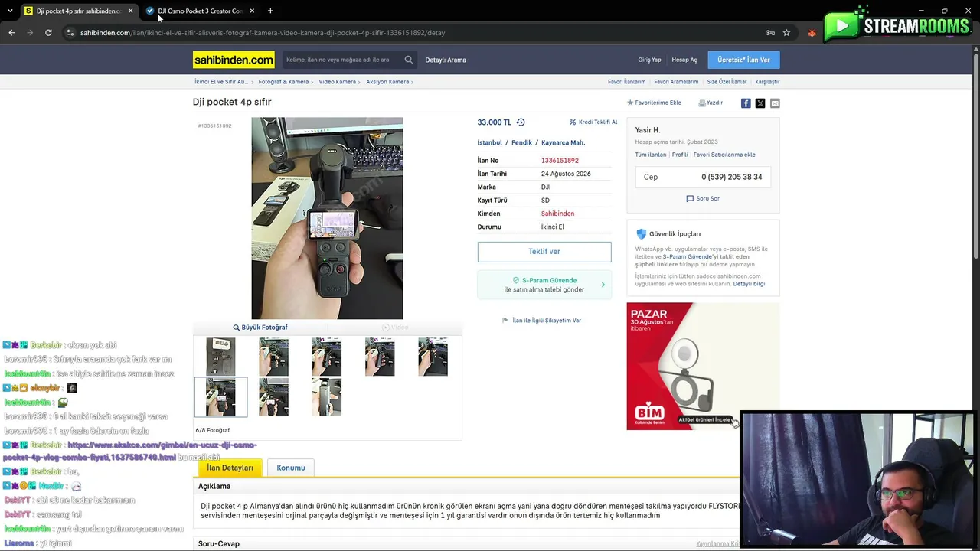The width and height of the screenshot is (980, 551).
Task: Open the browser password key icon
Action: tap(770, 33)
